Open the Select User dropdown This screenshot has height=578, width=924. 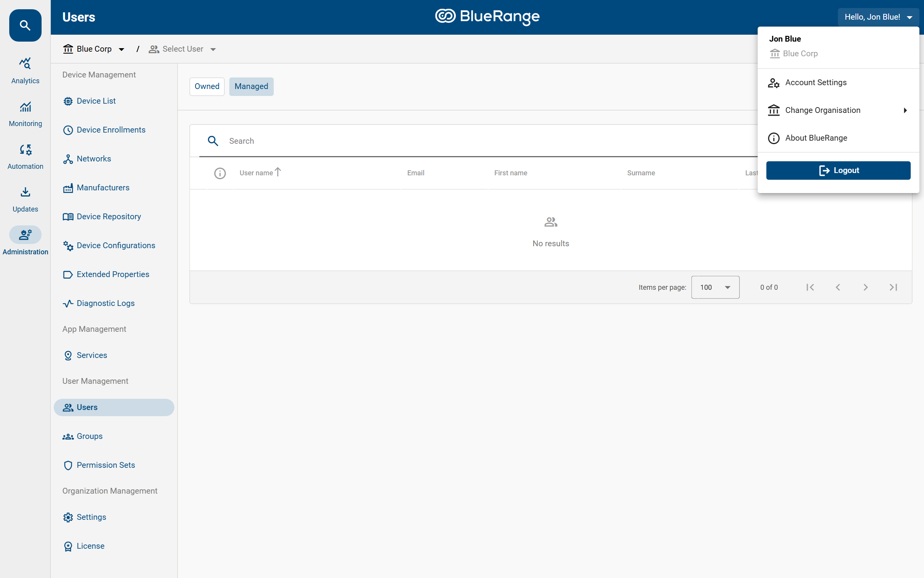point(182,49)
